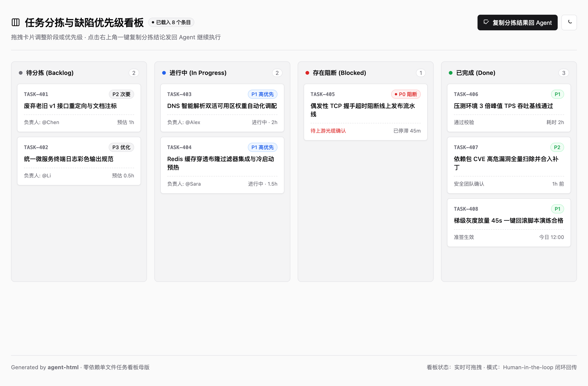Screen dimensions: 588x386
Task: Click 进行中 · 1.5h on TASK-404
Action: [263, 184]
